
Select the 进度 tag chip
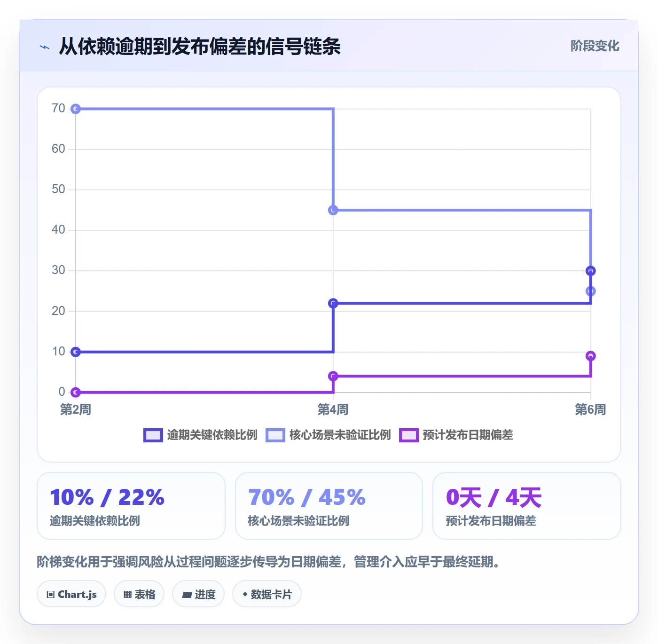tap(198, 594)
